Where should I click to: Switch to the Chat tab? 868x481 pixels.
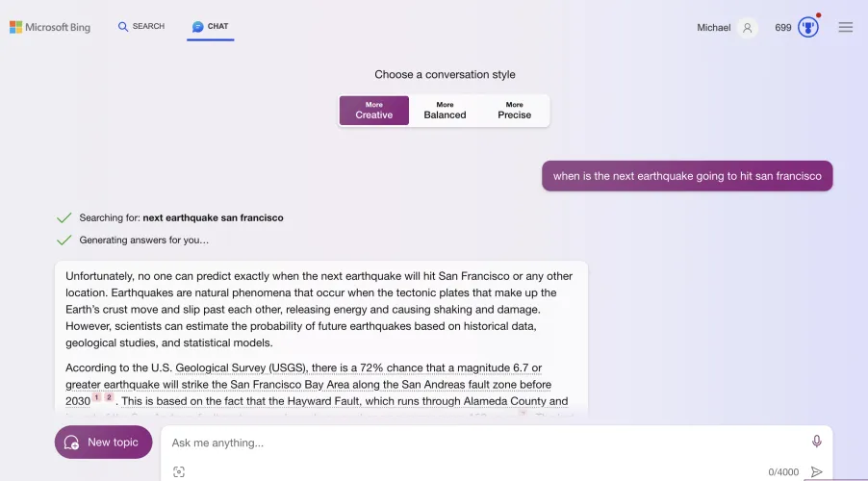(211, 27)
